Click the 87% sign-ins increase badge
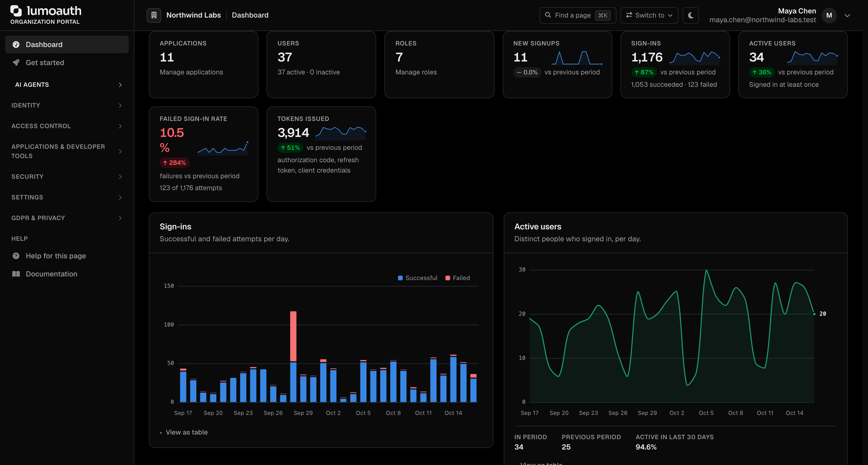Screen dimensions: 868x465 point(644,72)
